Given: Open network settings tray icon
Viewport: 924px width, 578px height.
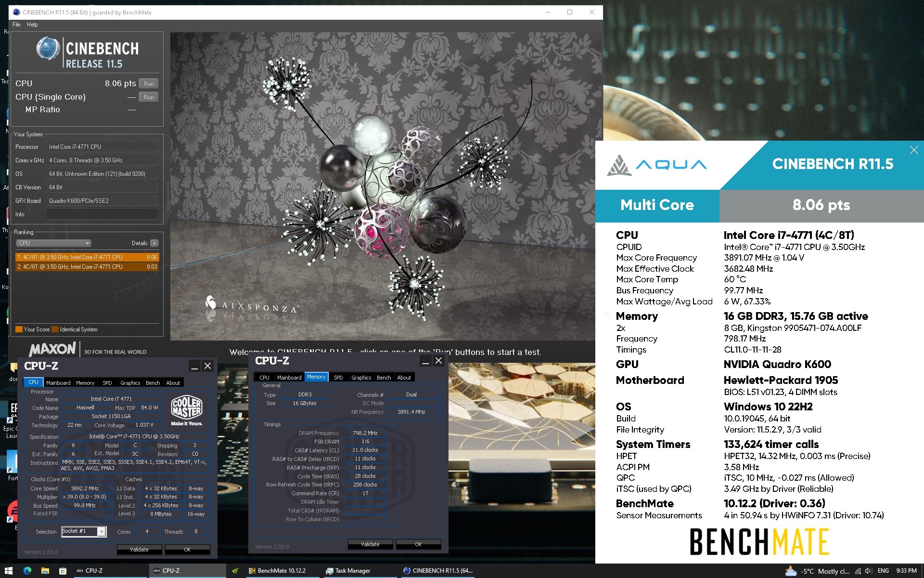Looking at the screenshot, I should point(858,571).
